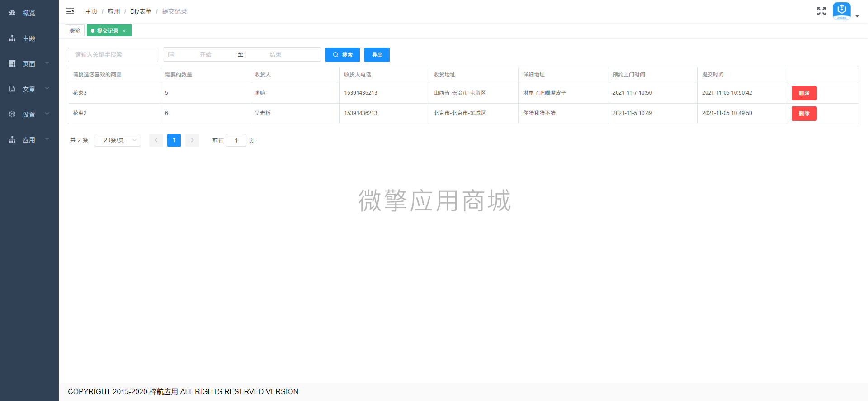The image size is (868, 401).
Task: Expand the 设置 sidebar menu
Action: [x=29, y=115]
